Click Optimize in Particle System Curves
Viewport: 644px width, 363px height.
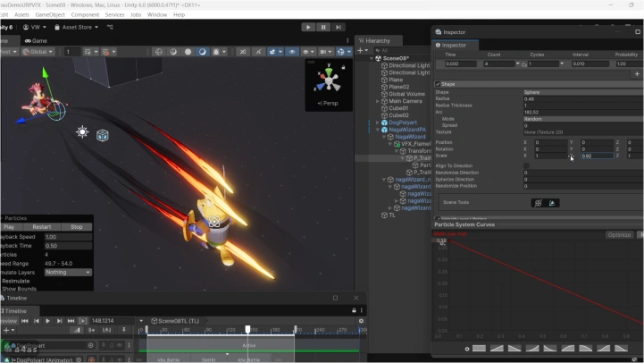point(619,235)
